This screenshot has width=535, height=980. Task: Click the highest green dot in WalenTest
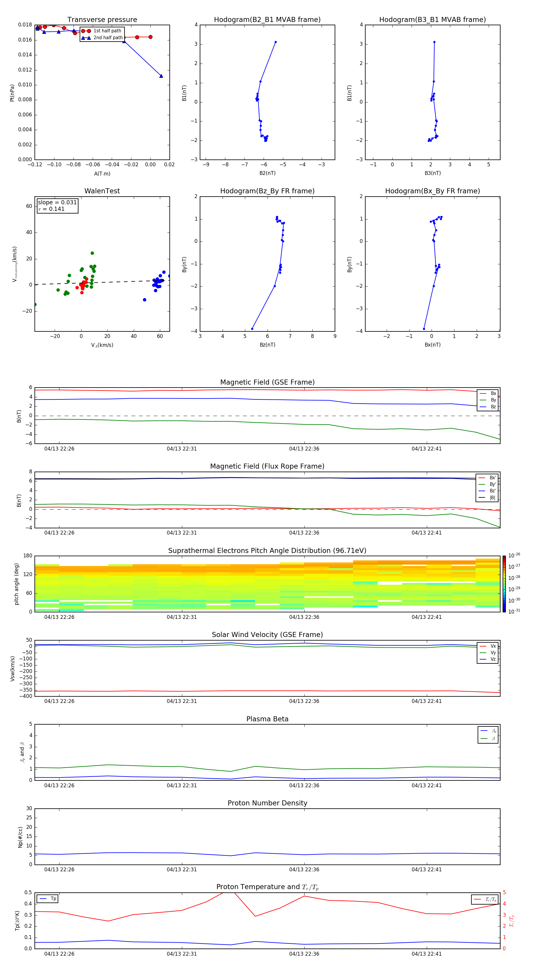tap(92, 253)
